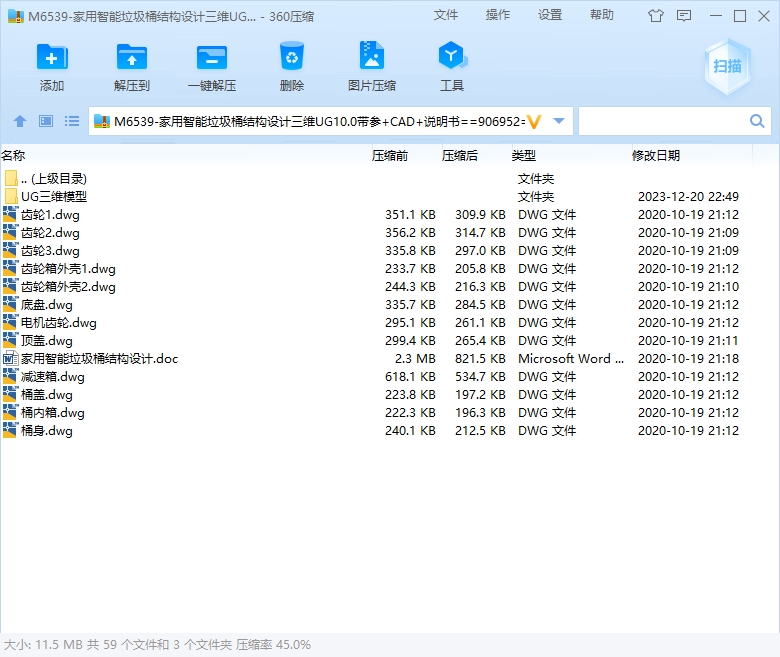Open the 帮助 menu

tap(602, 15)
